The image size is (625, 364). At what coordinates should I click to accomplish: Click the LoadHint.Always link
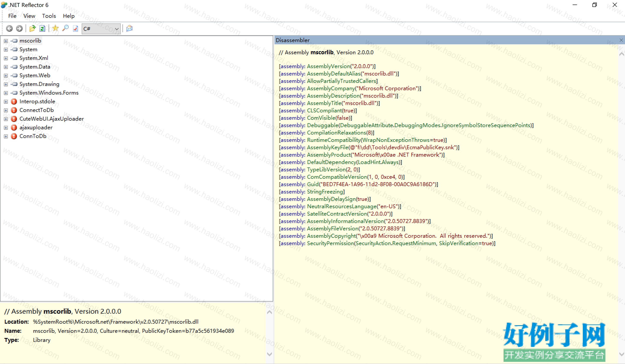(378, 162)
